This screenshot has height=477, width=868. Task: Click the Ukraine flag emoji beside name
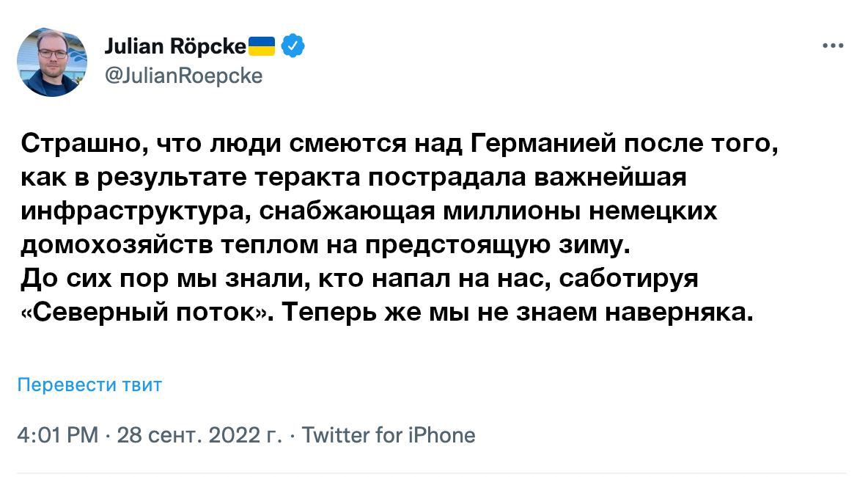(x=262, y=45)
